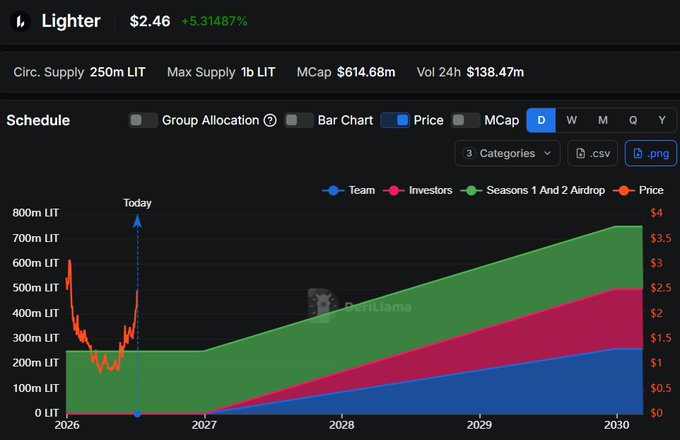Click the Lighter title text
This screenshot has width=680, height=440.
[x=71, y=21]
